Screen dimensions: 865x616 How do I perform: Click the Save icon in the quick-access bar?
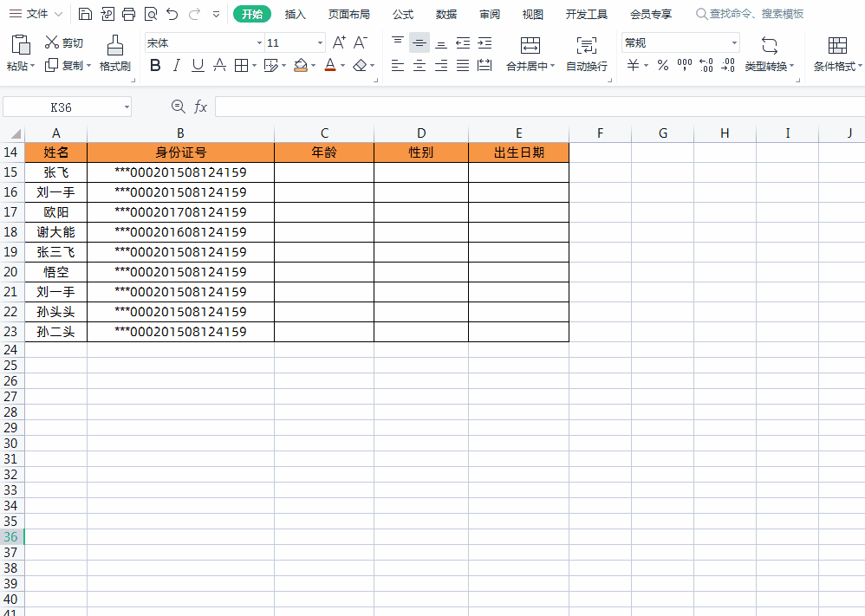(85, 14)
